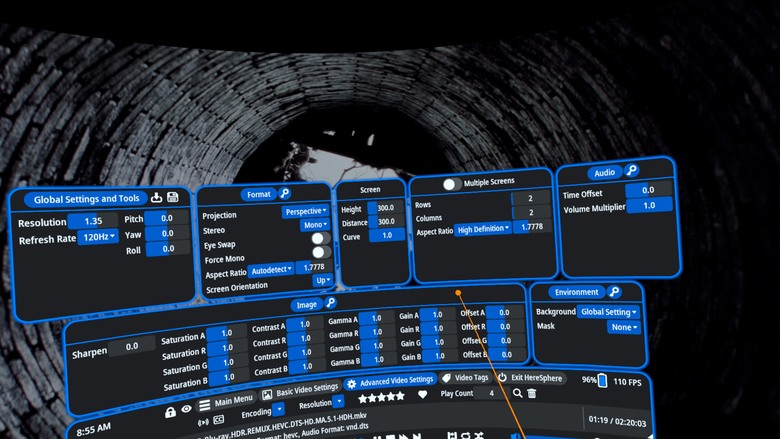Screen dimensions: 780x439
Task: Adjust the Resolution 1.35 slider
Action: coord(93,221)
